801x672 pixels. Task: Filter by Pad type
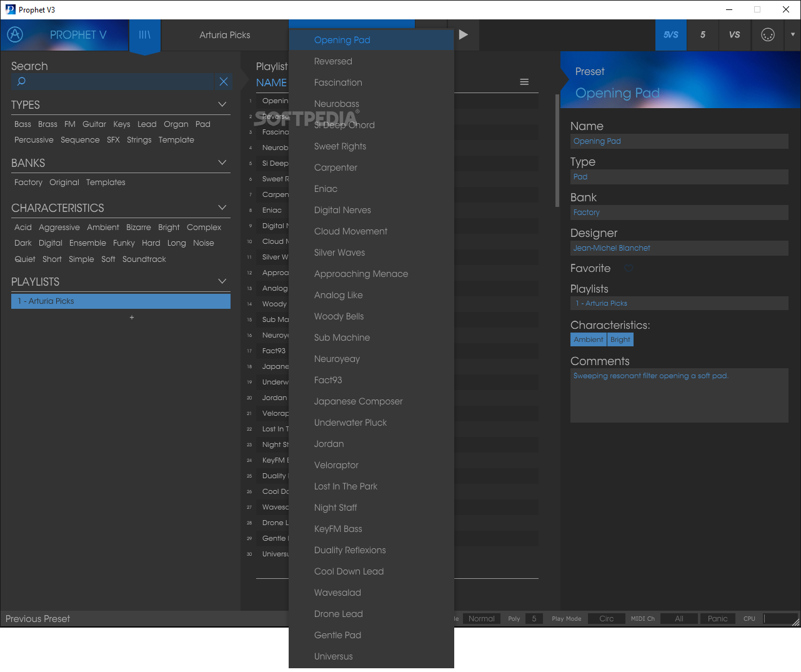click(x=203, y=124)
